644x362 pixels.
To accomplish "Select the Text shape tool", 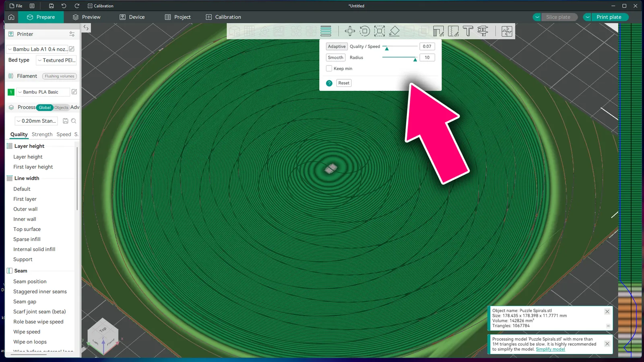I will pos(468,31).
